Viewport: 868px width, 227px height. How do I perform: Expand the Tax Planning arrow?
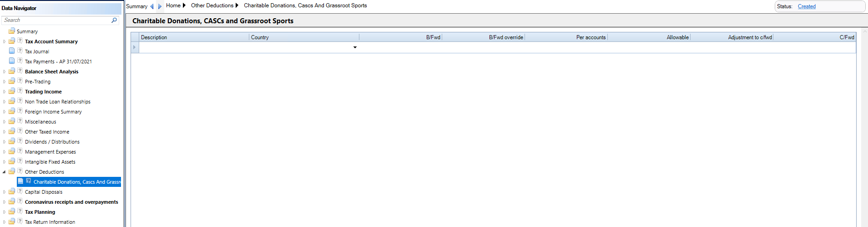[x=5, y=212]
